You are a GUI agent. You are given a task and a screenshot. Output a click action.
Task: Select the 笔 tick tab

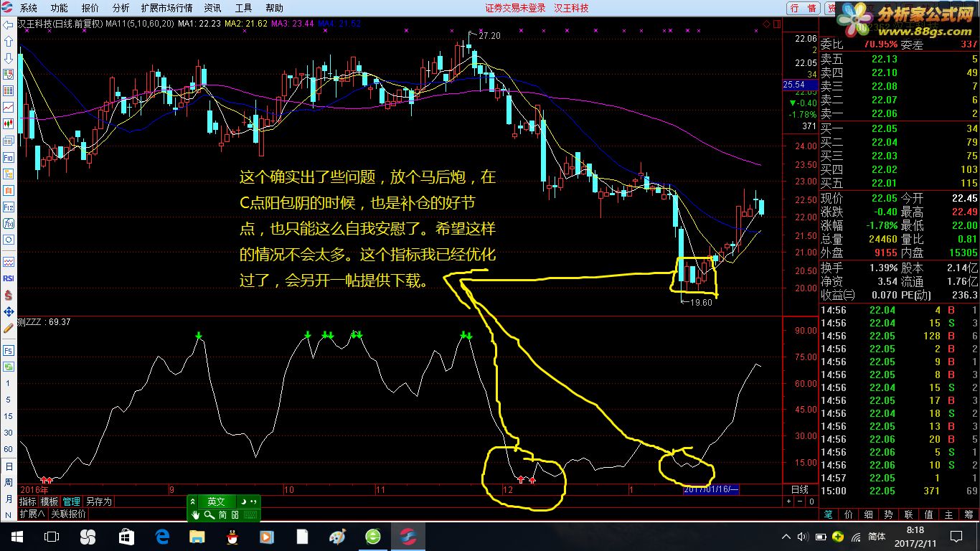pos(828,514)
